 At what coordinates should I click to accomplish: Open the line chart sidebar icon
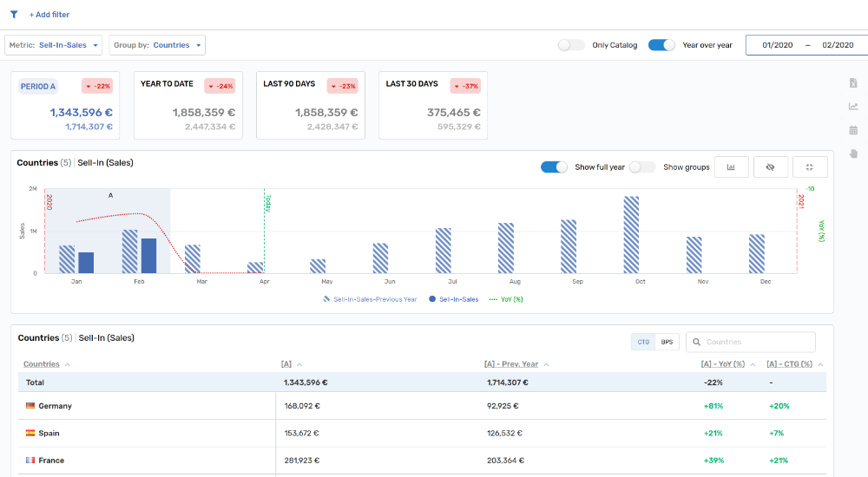point(853,107)
